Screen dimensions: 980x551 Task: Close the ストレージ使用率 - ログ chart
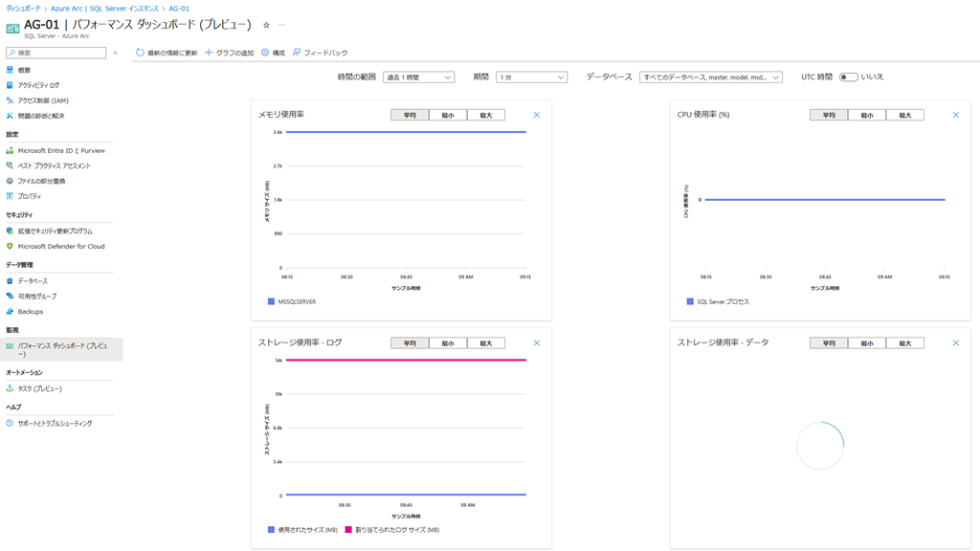click(537, 343)
